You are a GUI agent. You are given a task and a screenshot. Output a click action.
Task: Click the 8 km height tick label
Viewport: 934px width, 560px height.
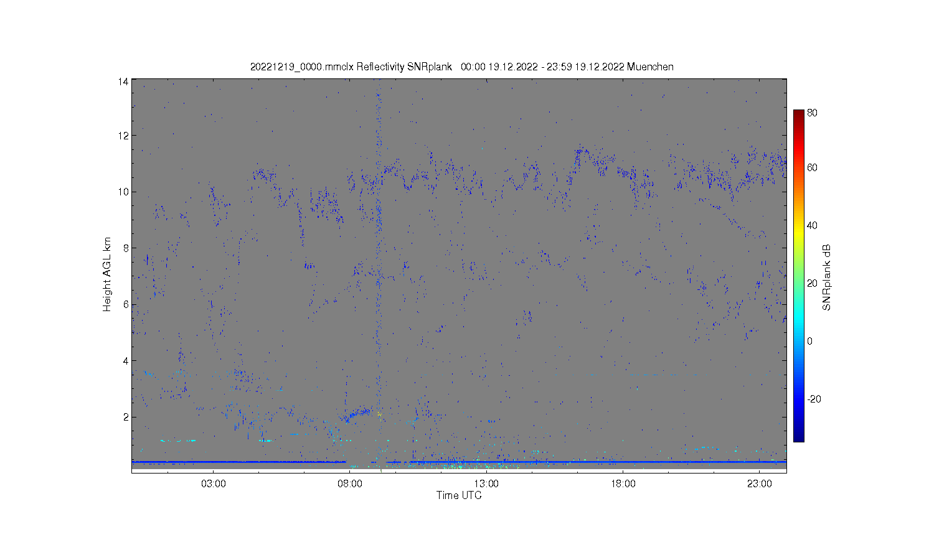126,248
